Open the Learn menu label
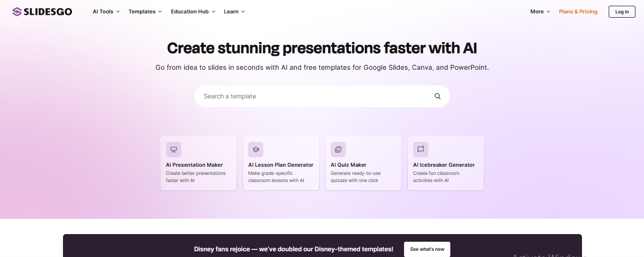Image resolution: width=644 pixels, height=257 pixels. tap(231, 11)
